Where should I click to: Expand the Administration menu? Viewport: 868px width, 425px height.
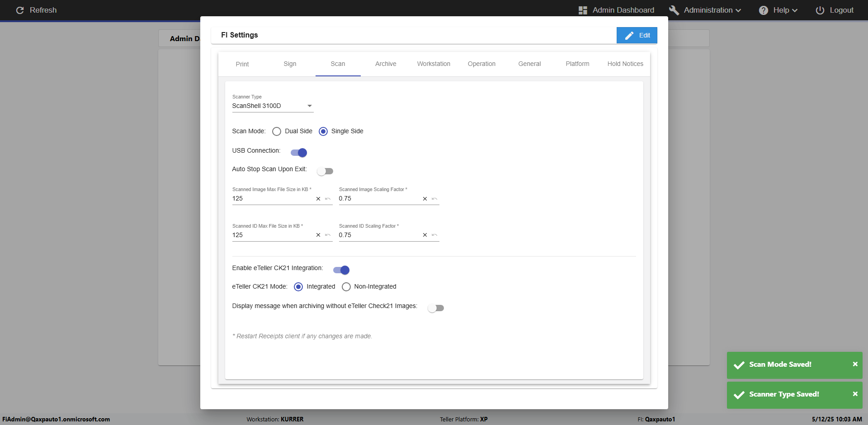[705, 10]
